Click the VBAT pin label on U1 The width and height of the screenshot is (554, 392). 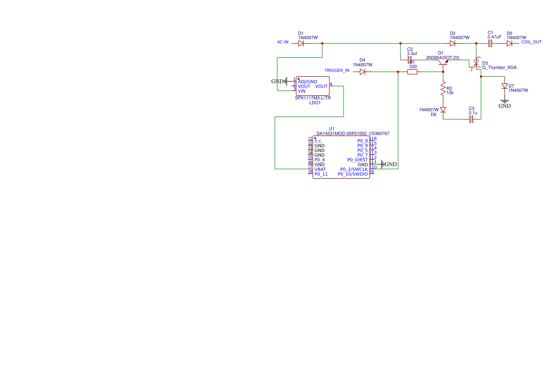[320, 169]
